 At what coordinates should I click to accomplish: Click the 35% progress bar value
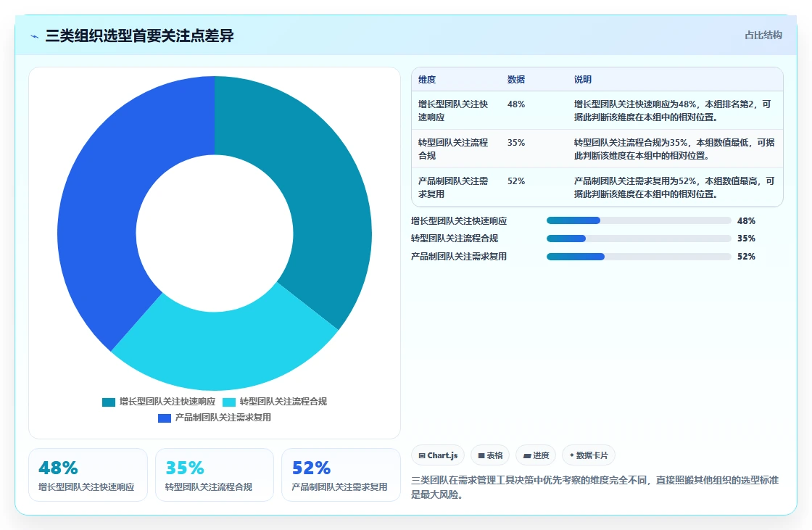tap(746, 239)
